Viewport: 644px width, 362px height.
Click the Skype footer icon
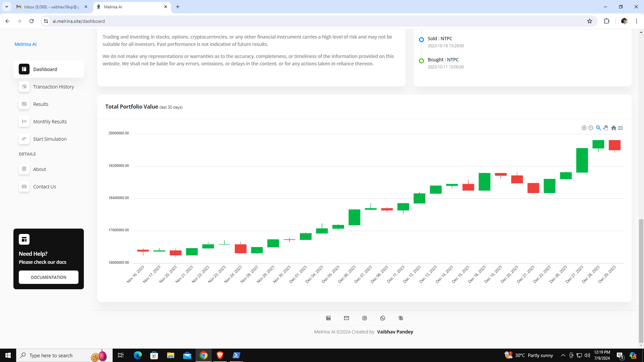pos(401,318)
